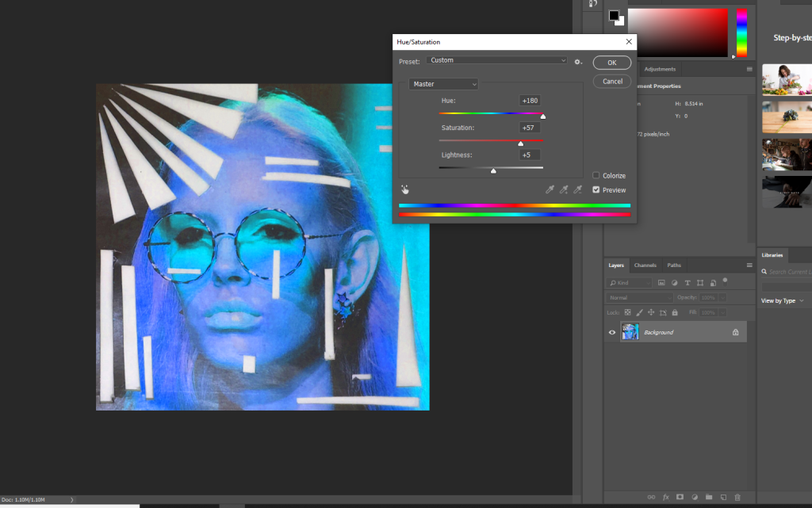This screenshot has width=812, height=508.
Task: Click the Add layer mask icon
Action: 680,497
